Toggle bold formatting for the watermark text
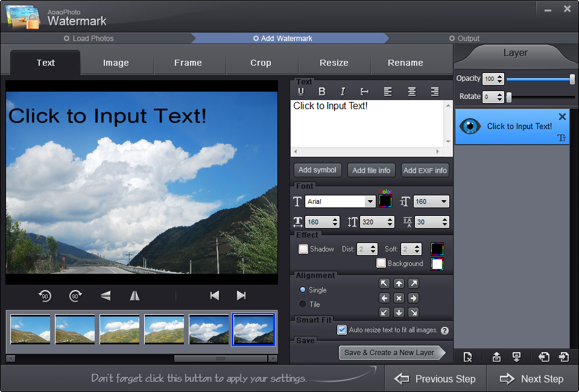The width and height of the screenshot is (579, 392). [x=322, y=91]
